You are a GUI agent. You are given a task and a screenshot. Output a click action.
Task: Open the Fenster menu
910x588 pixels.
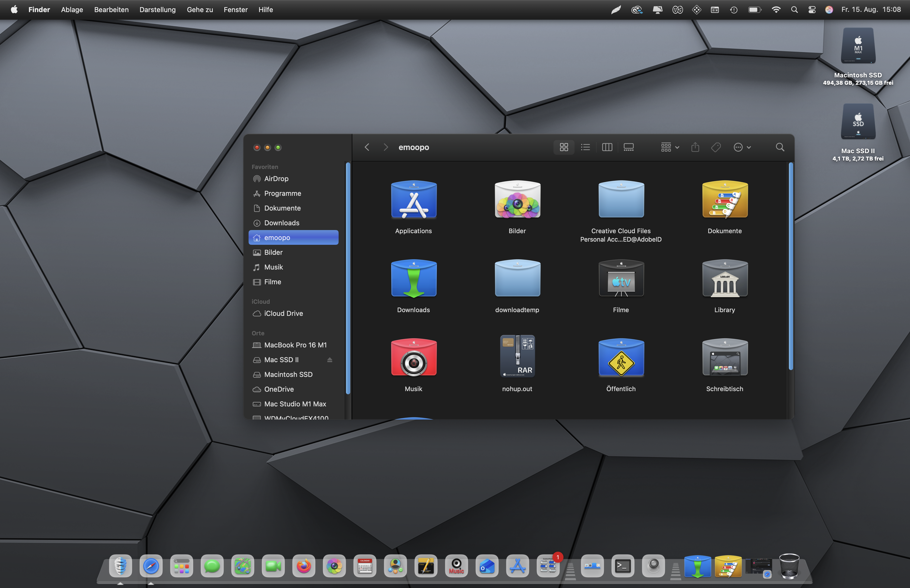click(235, 9)
